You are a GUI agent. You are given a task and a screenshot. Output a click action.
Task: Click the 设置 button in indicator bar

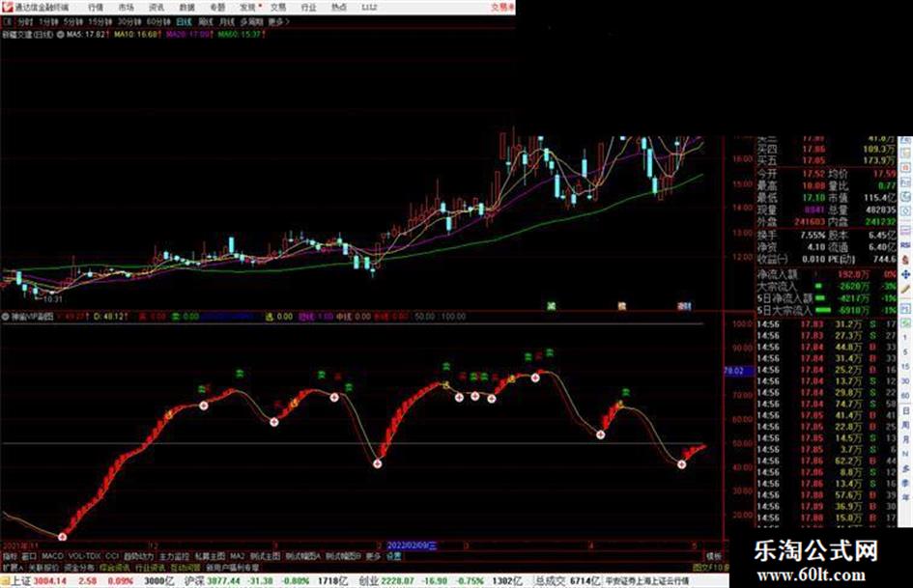tap(393, 556)
